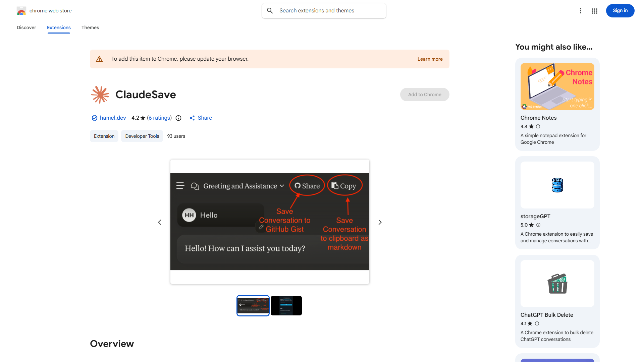The image size is (644, 362).
Task: Open the Google apps grid
Action: tap(594, 11)
